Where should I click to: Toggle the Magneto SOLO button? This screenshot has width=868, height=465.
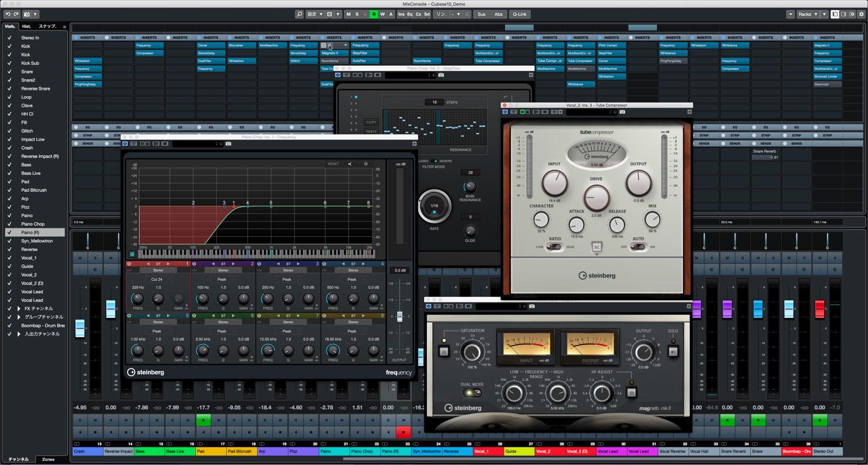pos(673,351)
